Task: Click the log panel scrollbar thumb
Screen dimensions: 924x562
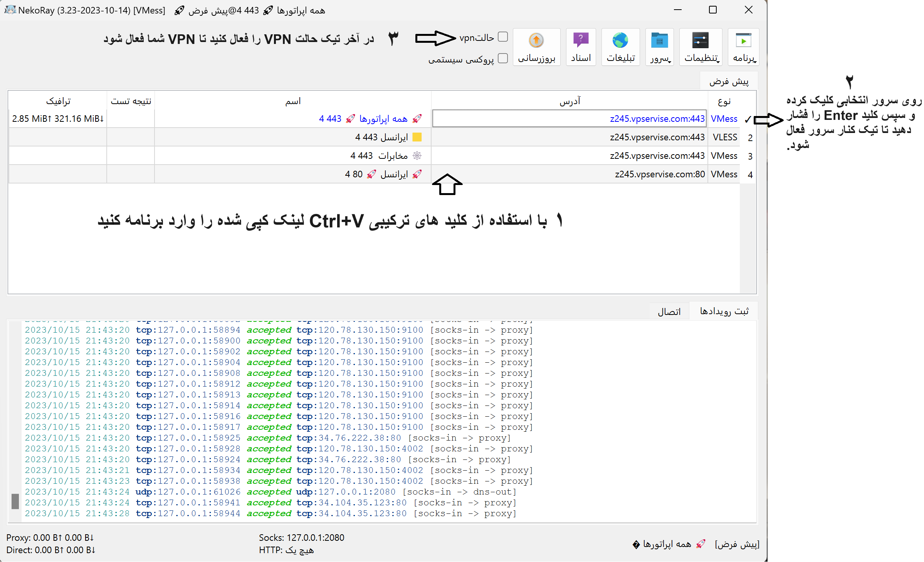Action: (15, 501)
